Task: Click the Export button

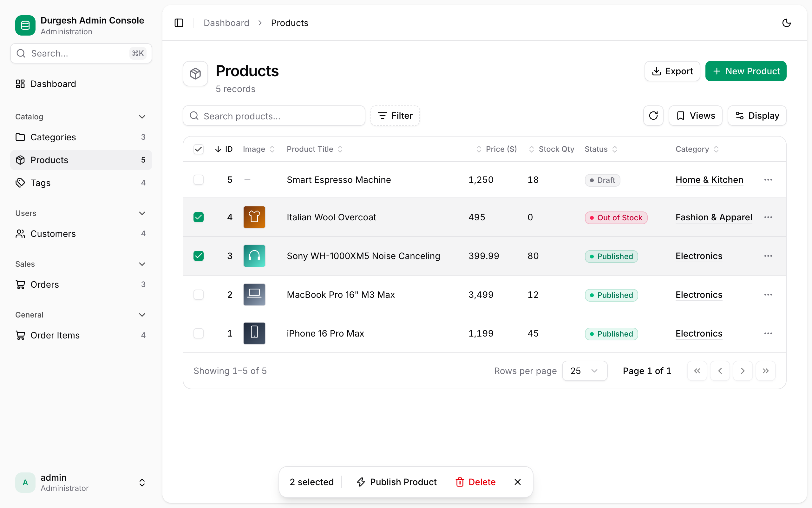Action: coord(672,71)
